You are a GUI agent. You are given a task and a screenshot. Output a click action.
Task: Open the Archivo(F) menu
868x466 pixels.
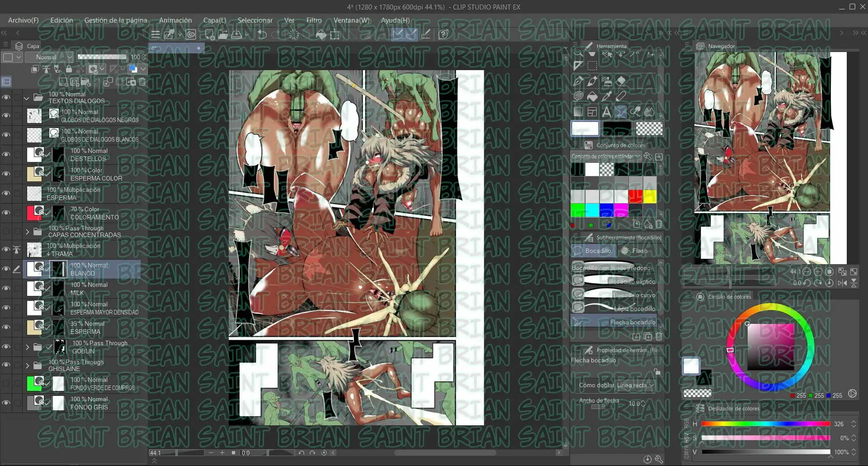pos(24,20)
